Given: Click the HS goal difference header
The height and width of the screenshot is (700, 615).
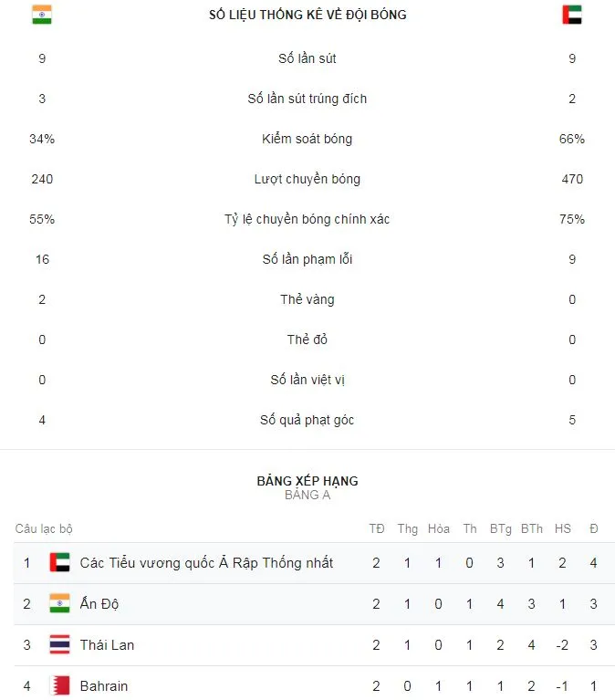Looking at the screenshot, I should click(563, 528).
